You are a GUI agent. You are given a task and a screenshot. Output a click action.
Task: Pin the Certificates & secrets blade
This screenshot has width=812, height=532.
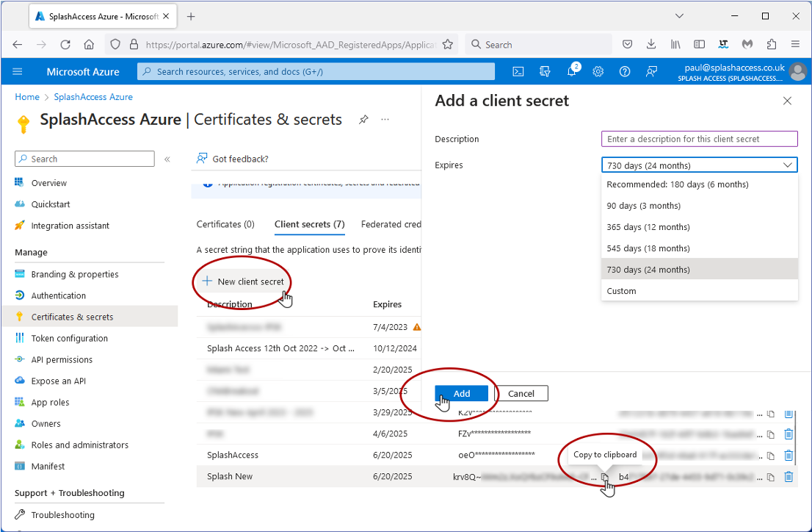pyautogui.click(x=363, y=120)
